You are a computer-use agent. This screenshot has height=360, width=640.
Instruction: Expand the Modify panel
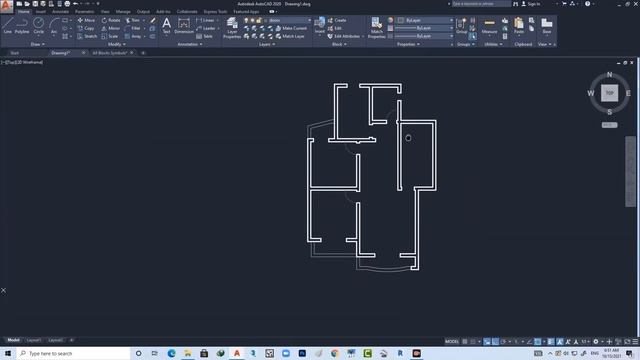point(116,44)
